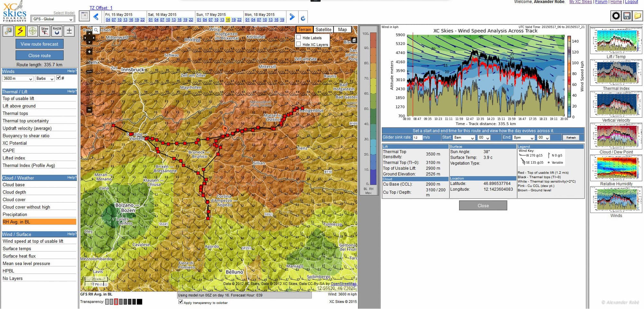Switch map to Terrain view

click(304, 30)
